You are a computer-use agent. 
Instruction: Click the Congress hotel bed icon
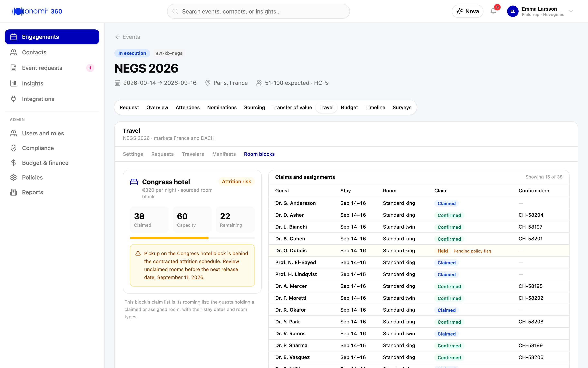(134, 182)
